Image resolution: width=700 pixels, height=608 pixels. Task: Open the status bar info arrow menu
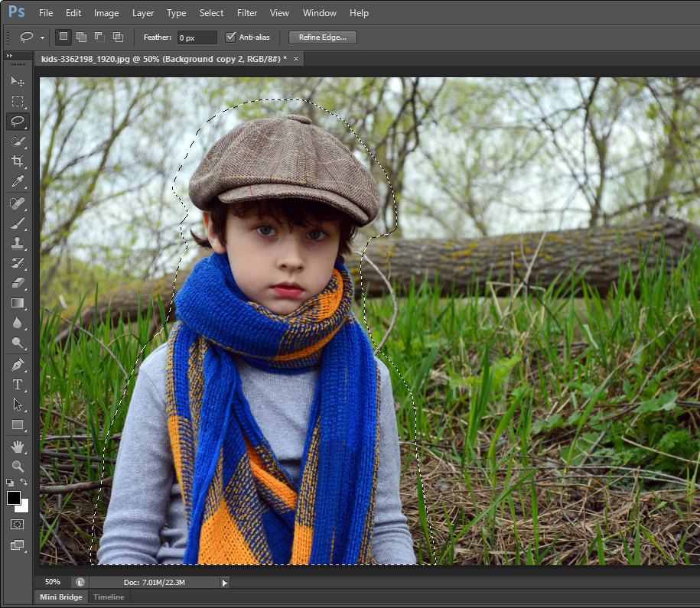224,583
